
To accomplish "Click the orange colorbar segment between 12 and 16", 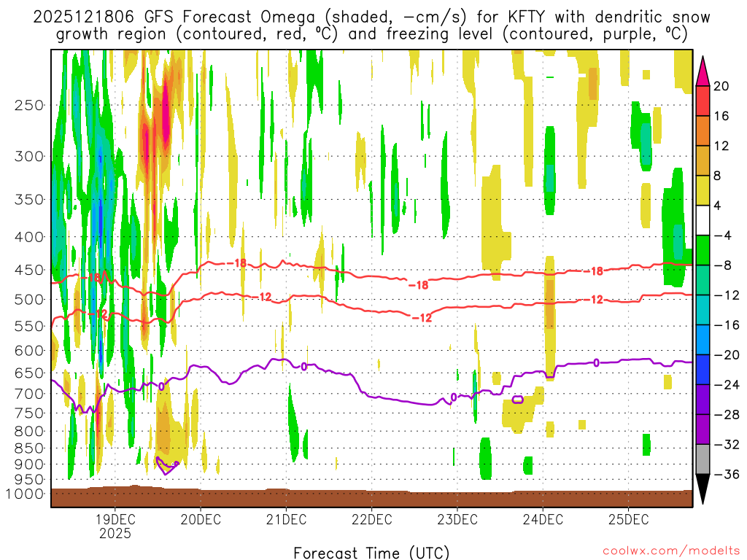I will click(703, 131).
